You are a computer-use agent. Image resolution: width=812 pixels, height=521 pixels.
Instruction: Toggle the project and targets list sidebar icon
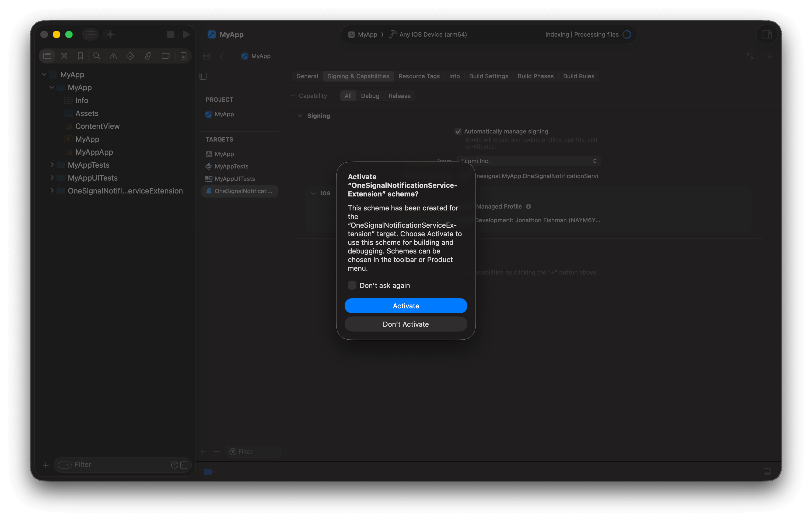click(203, 76)
